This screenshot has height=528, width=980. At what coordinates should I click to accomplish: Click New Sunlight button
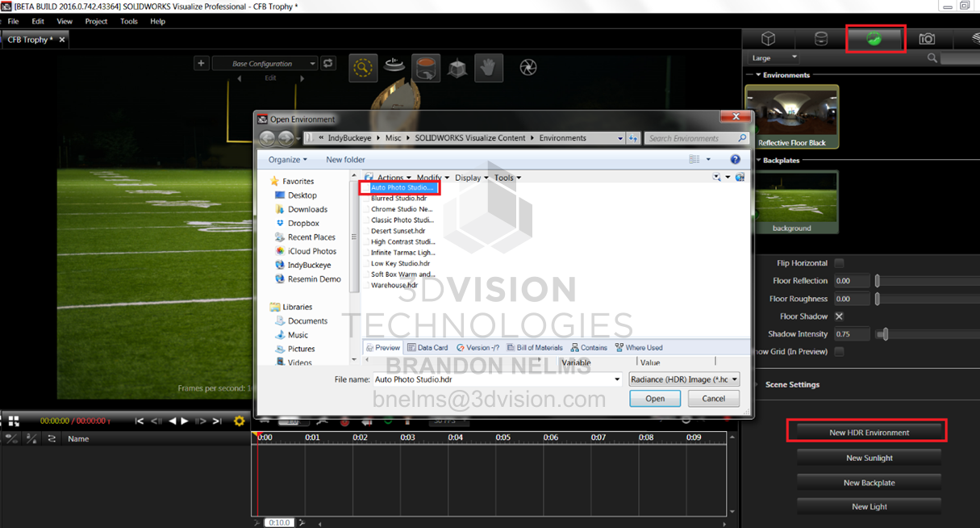pyautogui.click(x=869, y=458)
